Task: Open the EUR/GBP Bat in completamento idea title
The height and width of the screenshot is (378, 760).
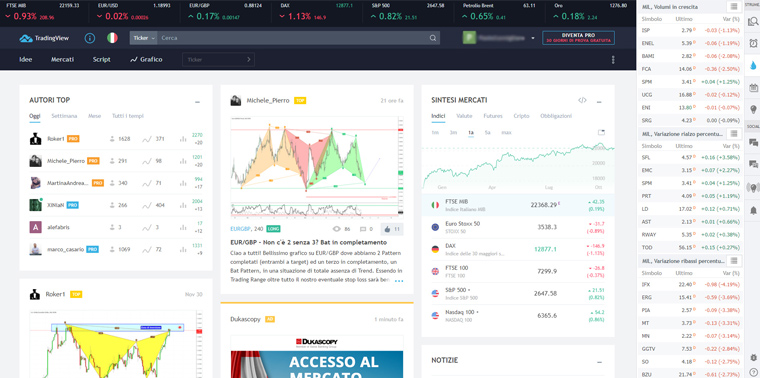Action: pos(308,242)
